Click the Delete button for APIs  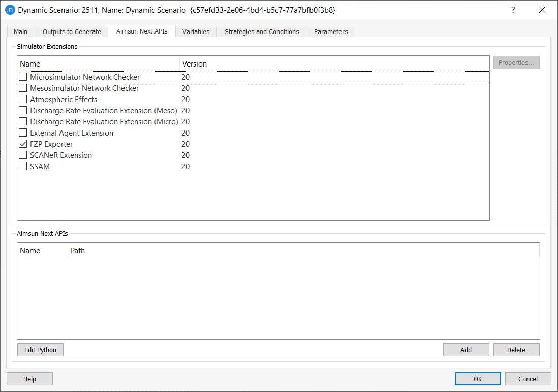coord(516,349)
